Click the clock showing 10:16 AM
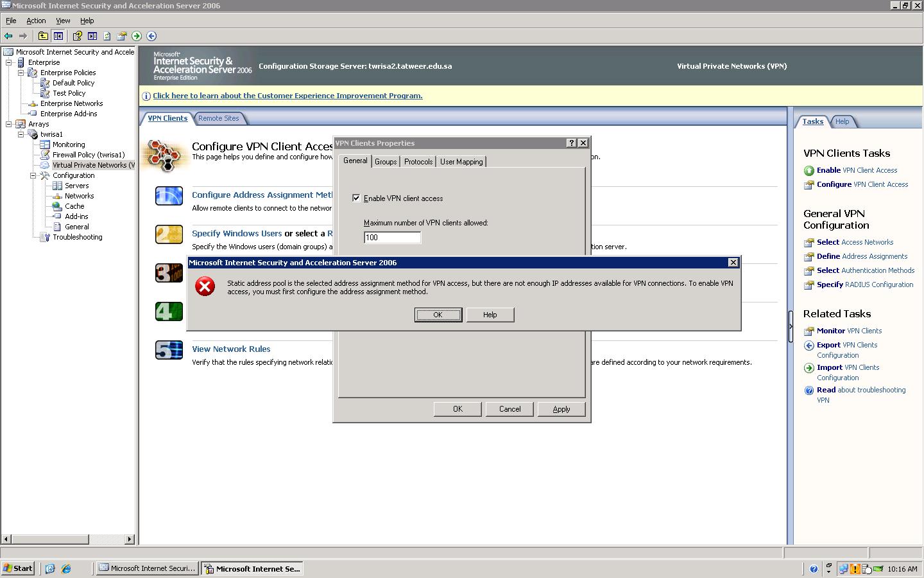Image resolution: width=924 pixels, height=578 pixels. click(x=902, y=569)
